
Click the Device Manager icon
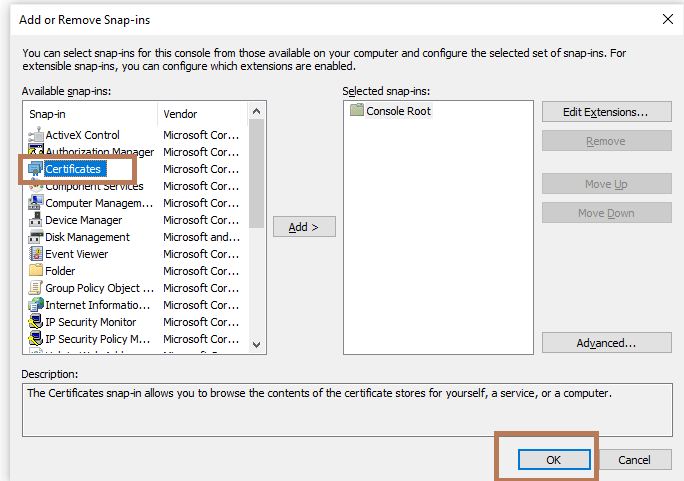pos(36,220)
